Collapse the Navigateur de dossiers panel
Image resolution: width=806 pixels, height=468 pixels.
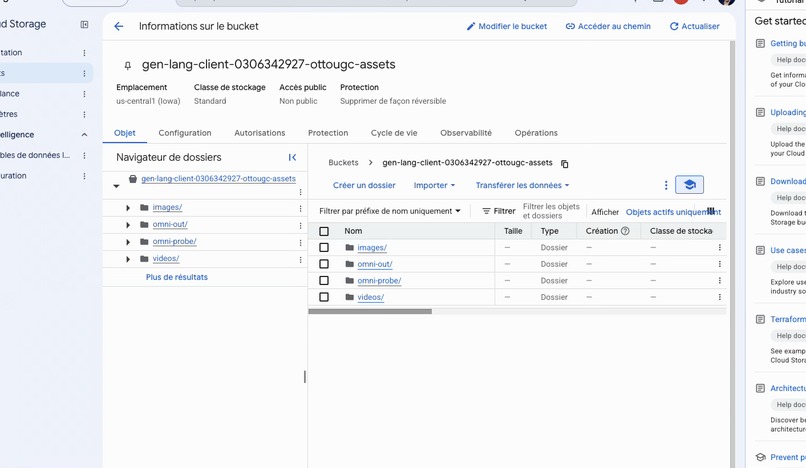(x=292, y=157)
